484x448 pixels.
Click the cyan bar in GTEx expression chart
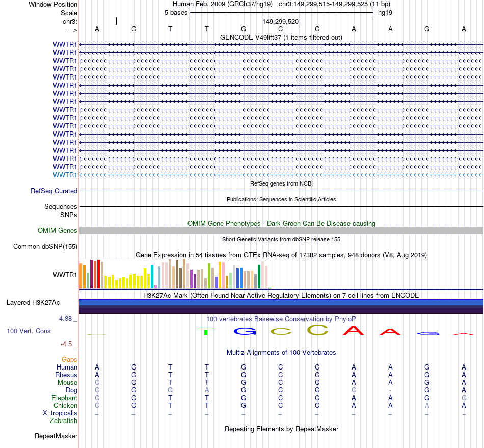click(x=152, y=276)
